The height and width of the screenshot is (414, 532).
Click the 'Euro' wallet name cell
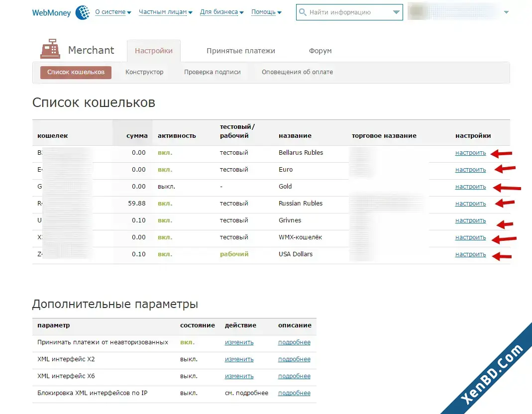[285, 170]
